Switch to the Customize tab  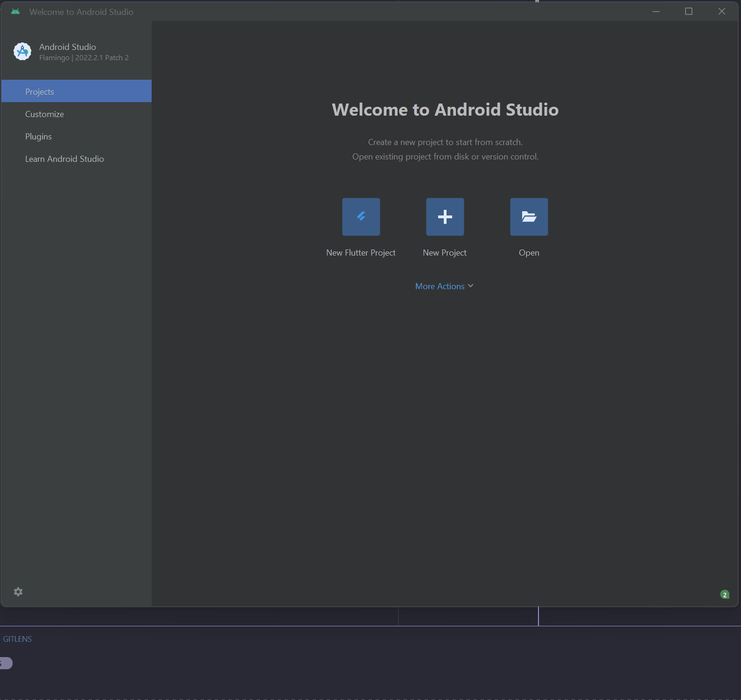point(45,114)
